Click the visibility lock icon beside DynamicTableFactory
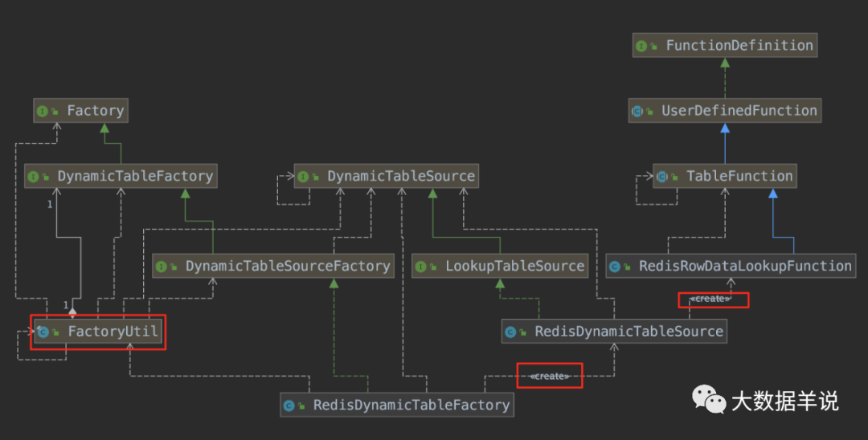This screenshot has width=868, height=440. click(46, 177)
